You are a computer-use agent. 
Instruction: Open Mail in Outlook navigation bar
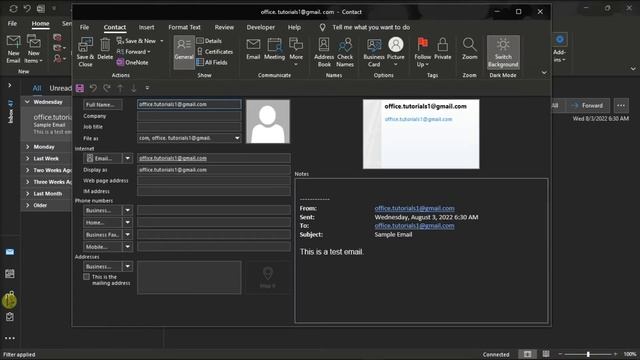click(10, 252)
